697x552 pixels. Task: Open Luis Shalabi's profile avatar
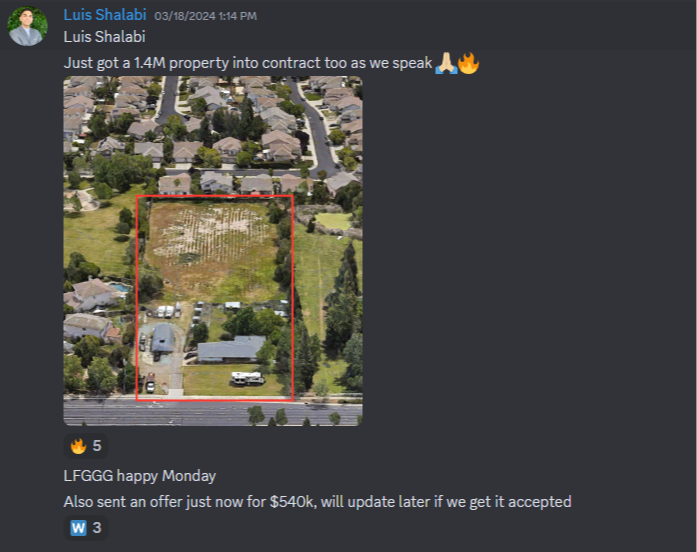tap(28, 26)
